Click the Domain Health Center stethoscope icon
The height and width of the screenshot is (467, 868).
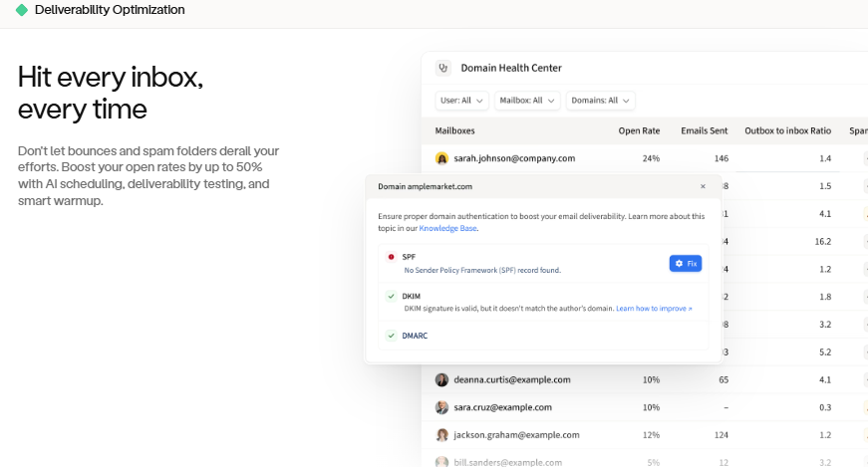click(444, 68)
